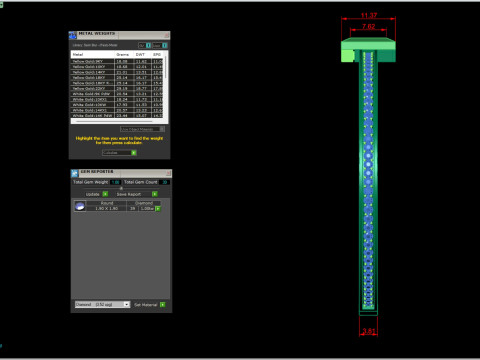Click the Gem Reporter panel icon

75,173
